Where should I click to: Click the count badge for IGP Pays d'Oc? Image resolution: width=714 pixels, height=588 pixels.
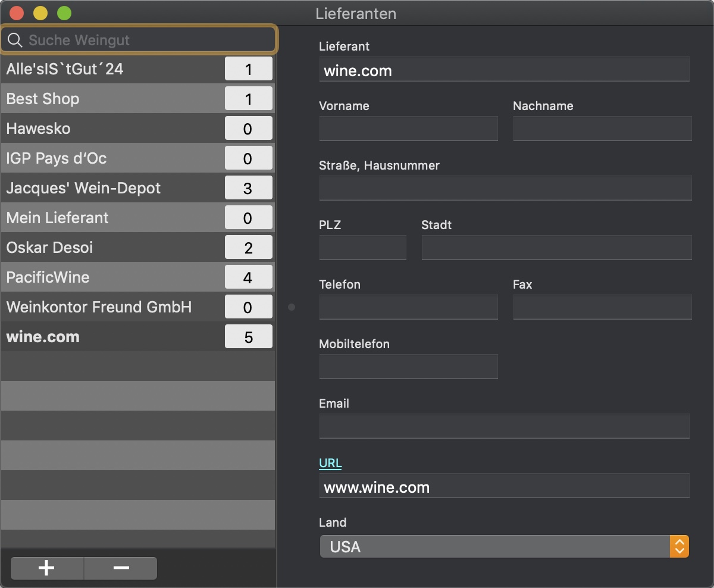click(x=249, y=158)
